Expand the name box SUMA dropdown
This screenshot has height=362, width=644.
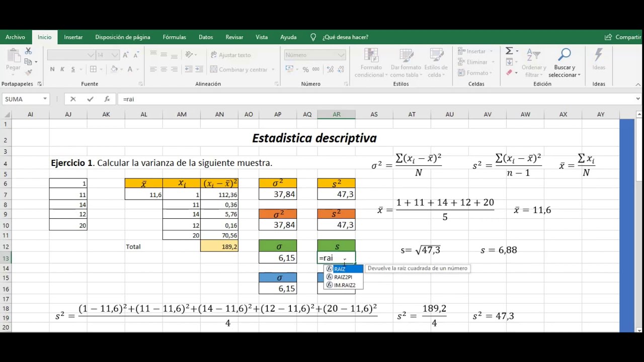click(x=45, y=99)
